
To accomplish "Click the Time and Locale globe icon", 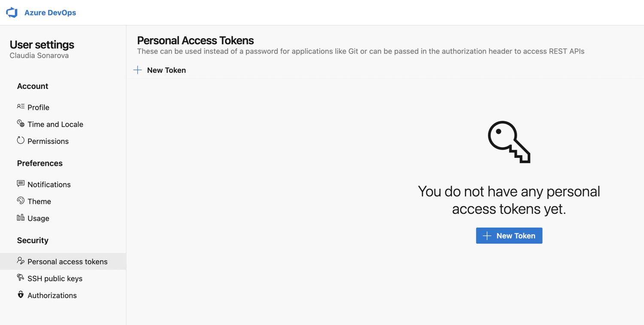I will 20,124.
